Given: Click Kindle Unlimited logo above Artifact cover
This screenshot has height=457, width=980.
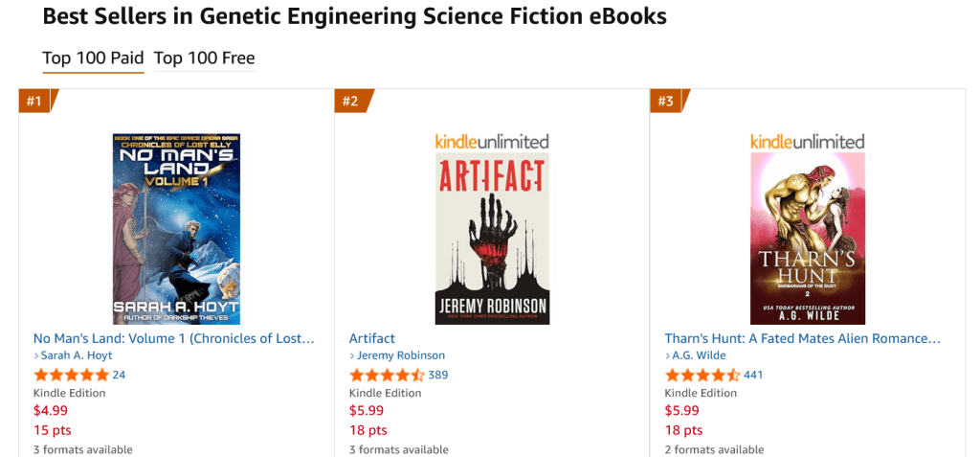Looking at the screenshot, I should [x=492, y=142].
